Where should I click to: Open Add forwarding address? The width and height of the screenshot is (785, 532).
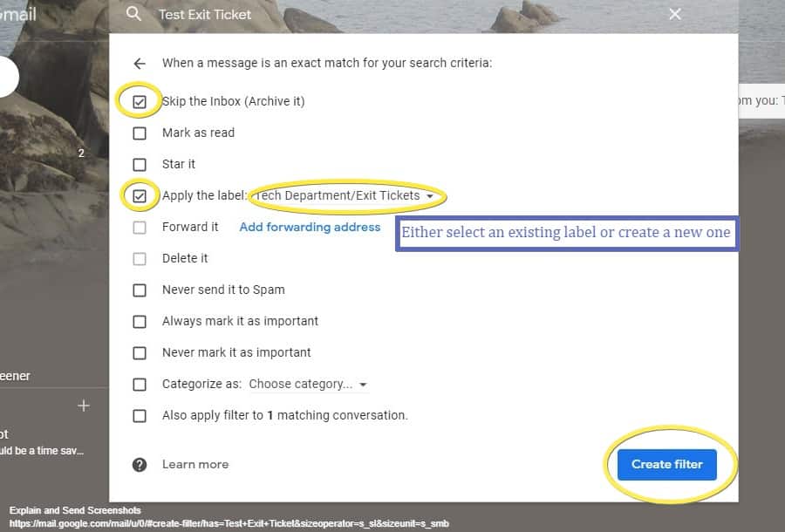310,227
